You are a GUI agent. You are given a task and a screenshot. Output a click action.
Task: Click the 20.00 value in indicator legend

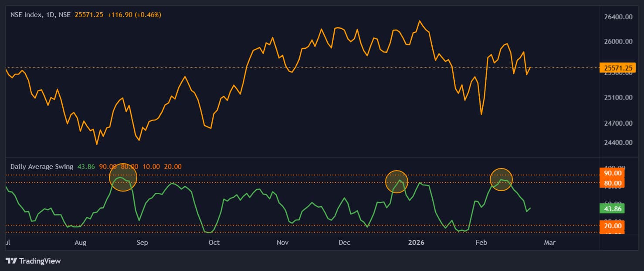173,166
